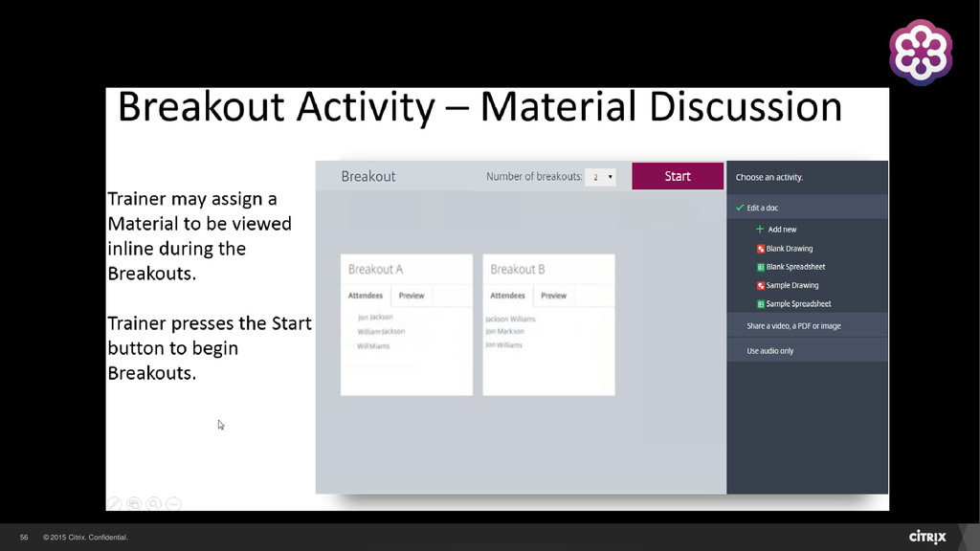Click the 2015 Citrix Confidential copyright text
This screenshot has height=551, width=980.
click(x=85, y=538)
